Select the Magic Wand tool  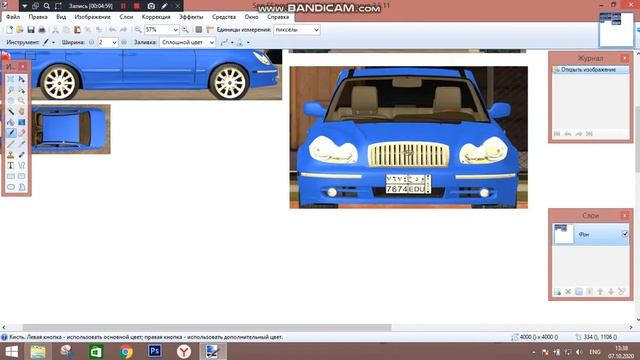[11, 111]
